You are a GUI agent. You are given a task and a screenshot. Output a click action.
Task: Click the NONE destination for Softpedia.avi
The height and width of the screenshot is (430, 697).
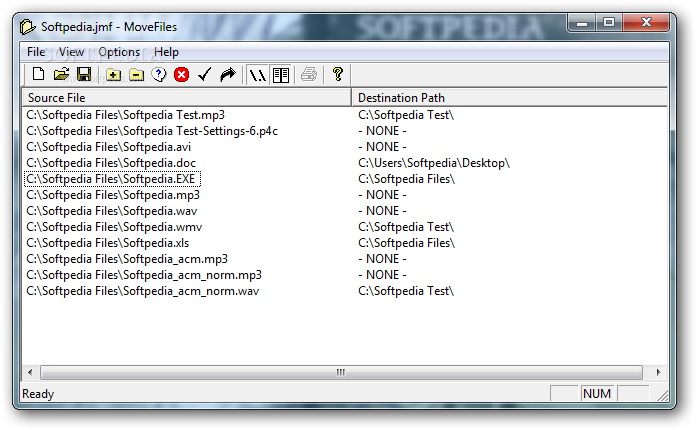[382, 147]
